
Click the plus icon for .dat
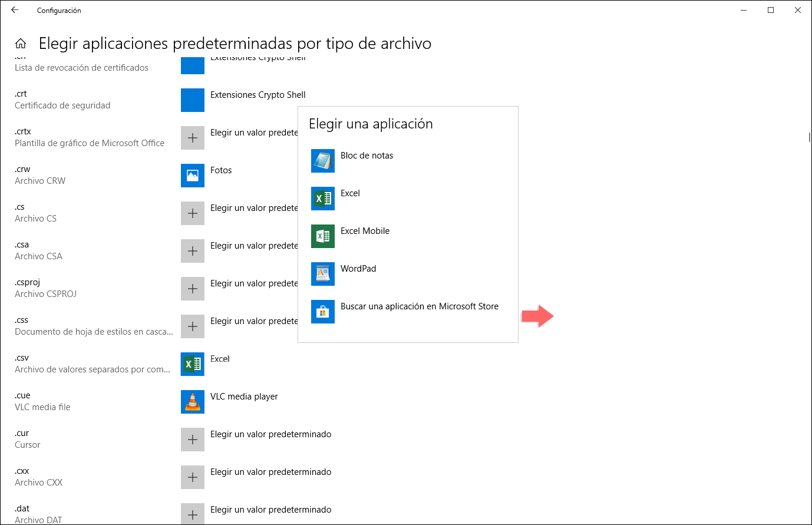(193, 514)
